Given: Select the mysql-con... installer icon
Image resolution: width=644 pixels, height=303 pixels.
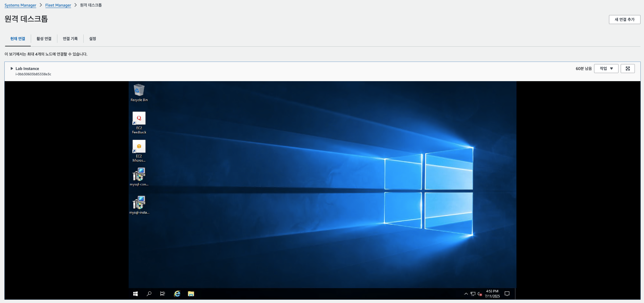Looking at the screenshot, I should point(139,177).
